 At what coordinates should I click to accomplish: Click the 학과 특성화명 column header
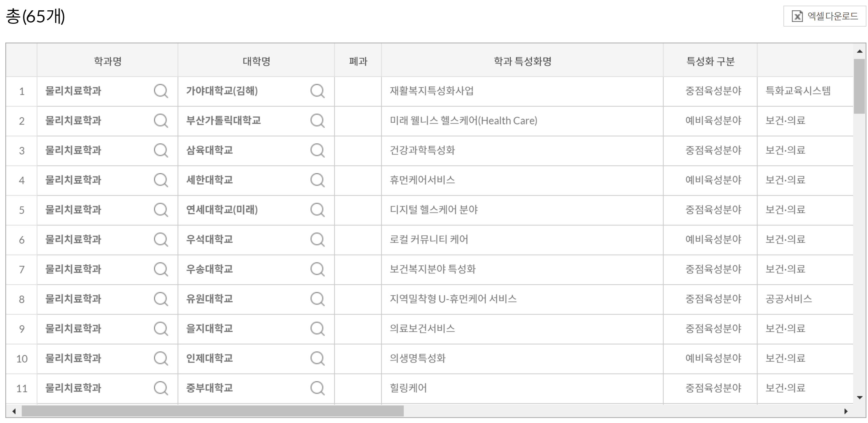click(522, 61)
